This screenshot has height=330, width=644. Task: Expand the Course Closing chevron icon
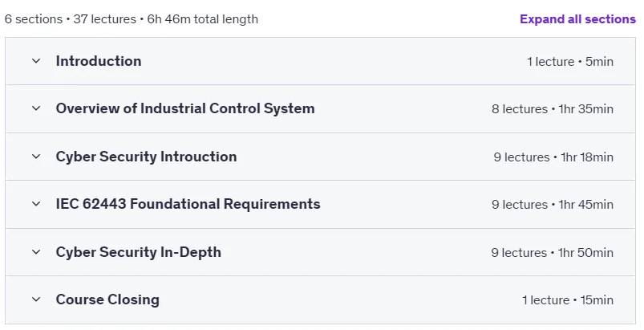tap(36, 299)
